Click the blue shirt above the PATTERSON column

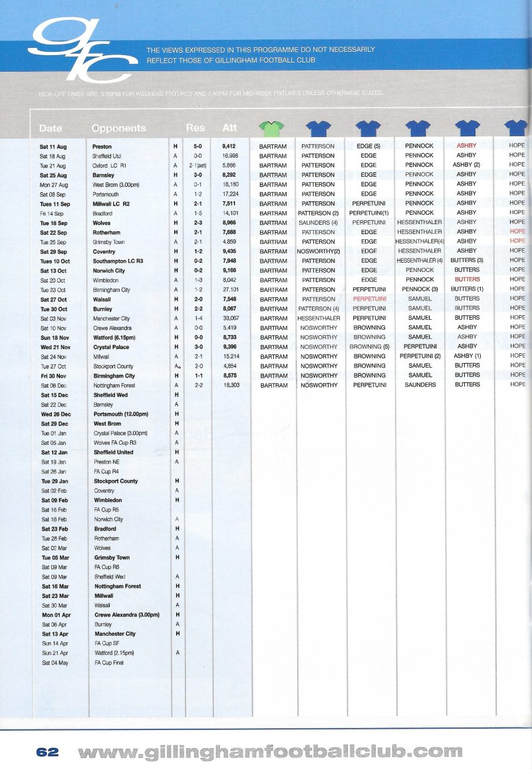pos(319,128)
